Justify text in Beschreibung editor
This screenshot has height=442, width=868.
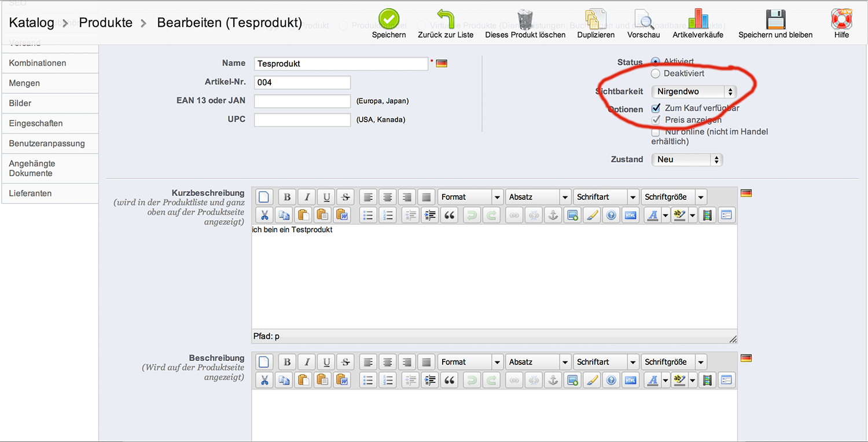tap(426, 362)
